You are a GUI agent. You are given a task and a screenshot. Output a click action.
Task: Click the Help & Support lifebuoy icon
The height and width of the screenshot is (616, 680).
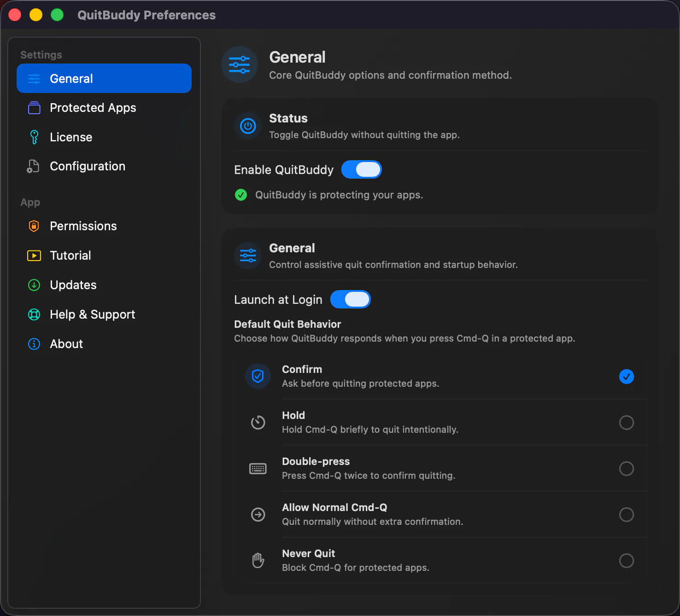coord(34,314)
